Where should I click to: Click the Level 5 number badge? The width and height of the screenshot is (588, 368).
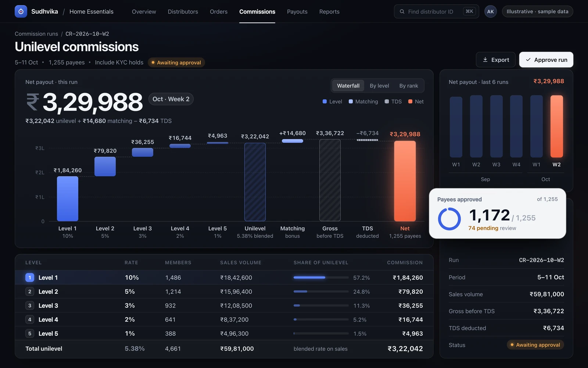[30, 333]
